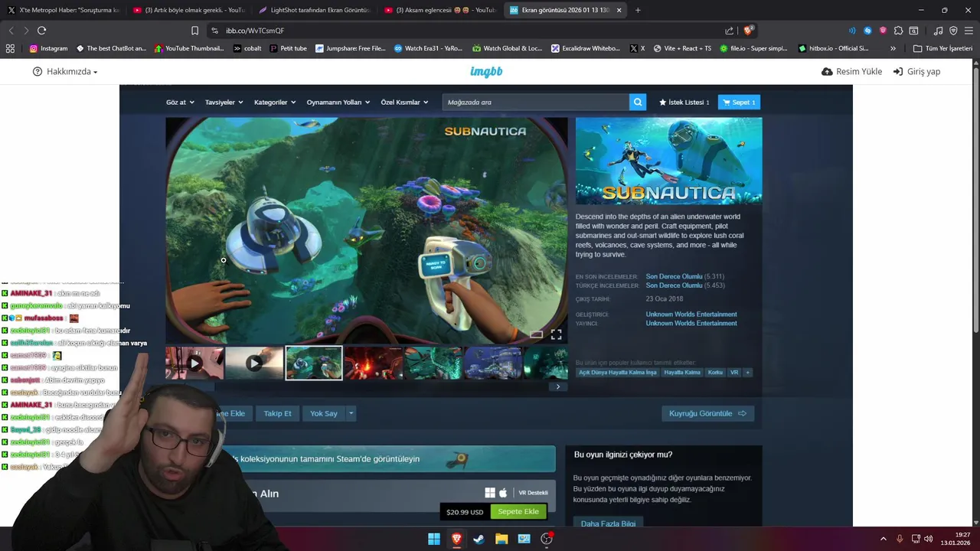This screenshot has height=551, width=980.
Task: Show hidden system tray icons
Action: tap(883, 539)
